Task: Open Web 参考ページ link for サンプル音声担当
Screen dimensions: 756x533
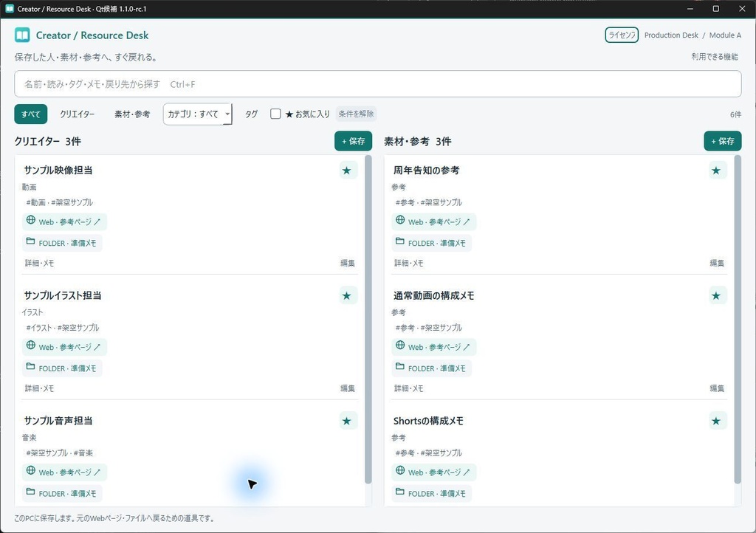Action: [x=64, y=472]
